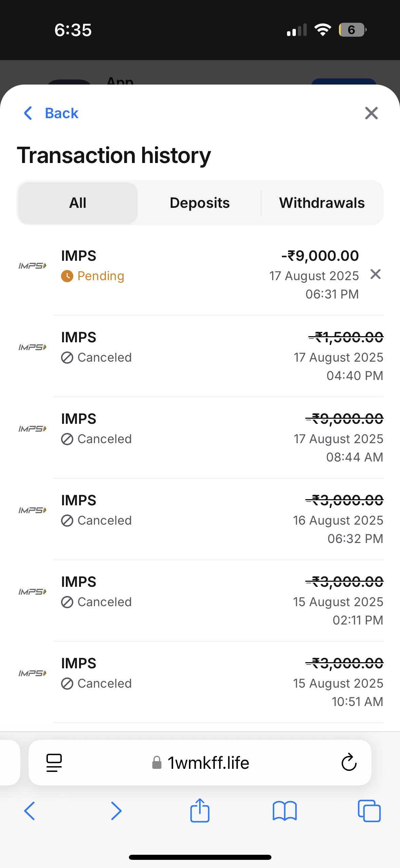400x868 pixels.
Task: Go back in Safari browser history
Action: click(30, 811)
